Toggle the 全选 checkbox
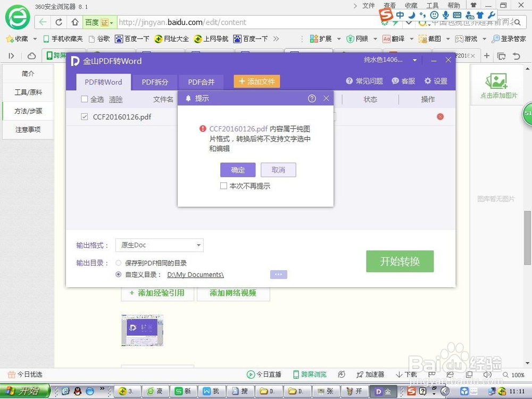 (x=85, y=99)
